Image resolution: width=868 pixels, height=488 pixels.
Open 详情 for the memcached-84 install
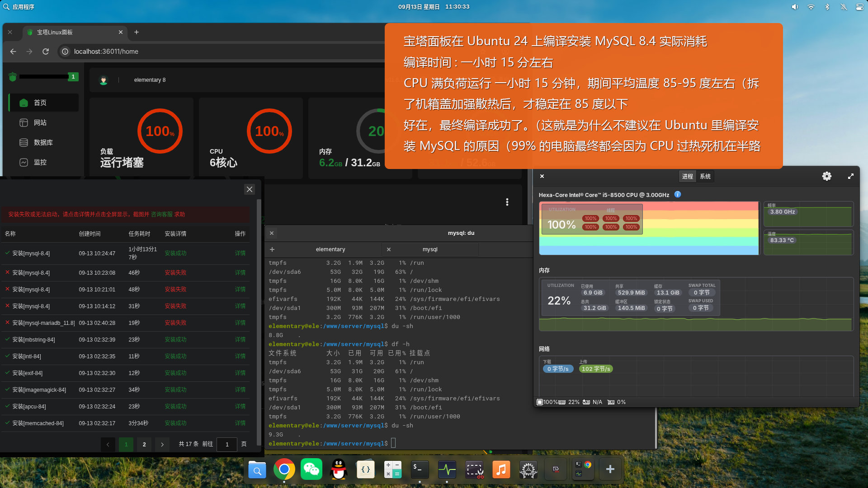[x=240, y=423]
